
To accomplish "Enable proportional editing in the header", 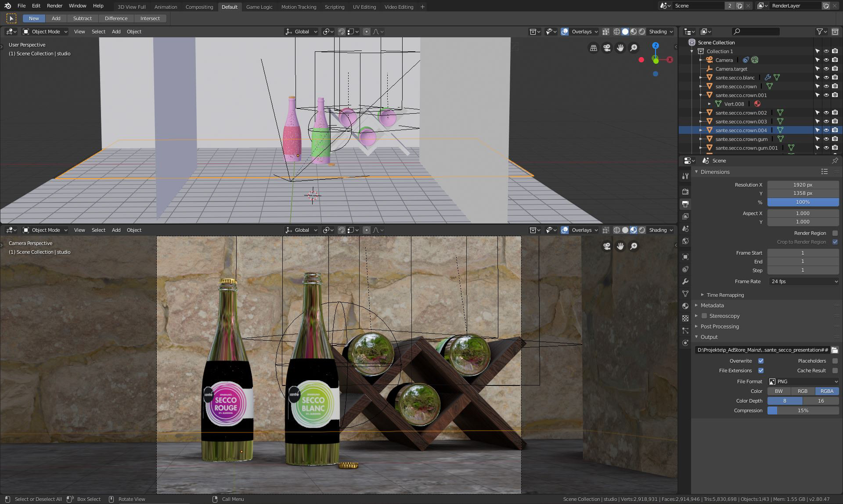I will coord(367,31).
